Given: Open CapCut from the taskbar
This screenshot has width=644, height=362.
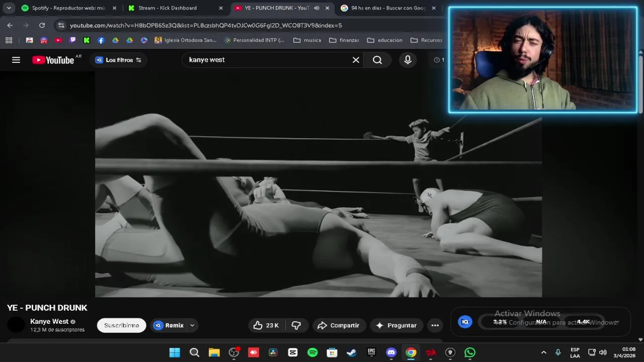Looking at the screenshot, I should tap(293, 352).
